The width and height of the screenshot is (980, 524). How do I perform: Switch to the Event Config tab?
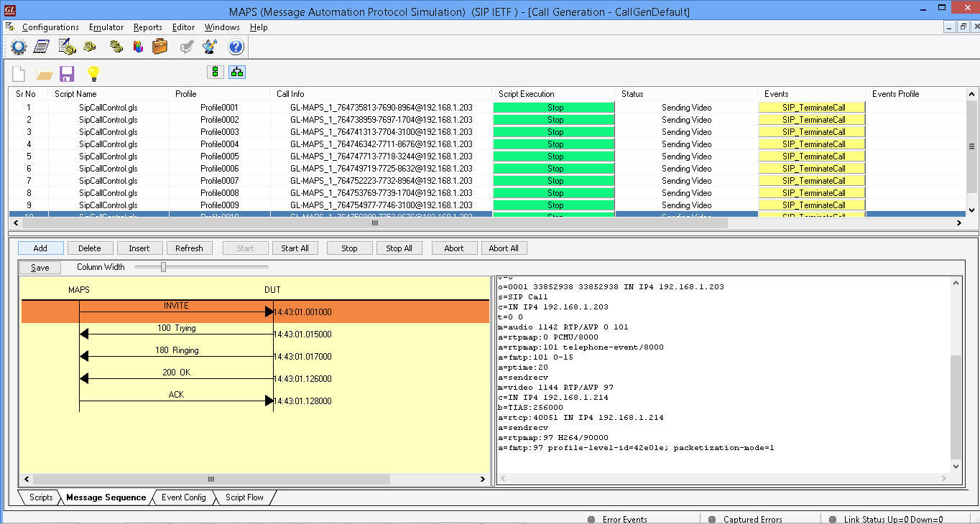coord(183,497)
